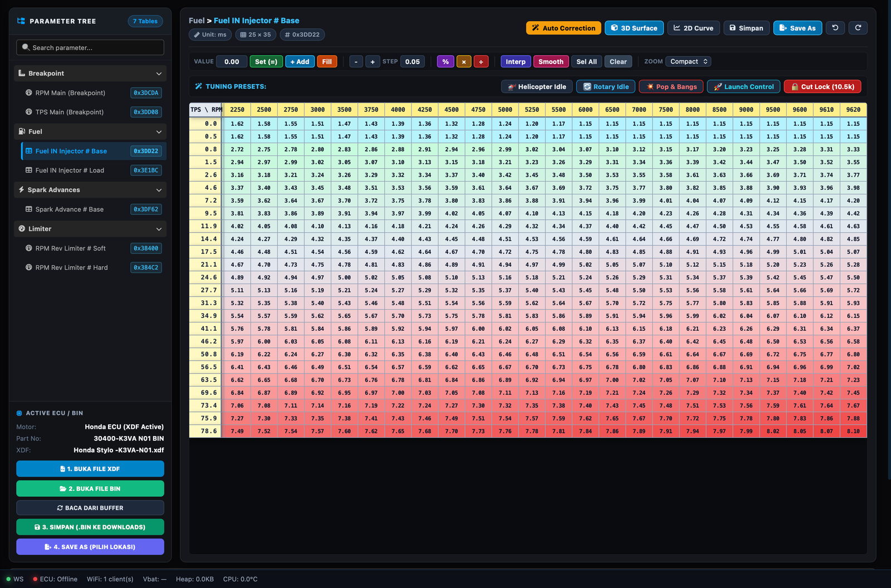891x588 pixels.
Task: Select RPM Rev Limiter # Hard
Action: click(93, 267)
